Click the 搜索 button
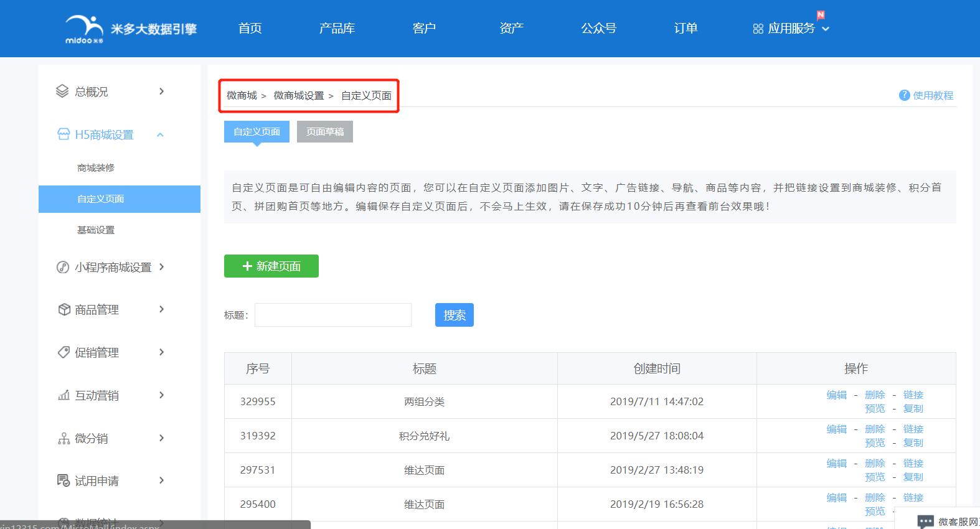 point(455,315)
